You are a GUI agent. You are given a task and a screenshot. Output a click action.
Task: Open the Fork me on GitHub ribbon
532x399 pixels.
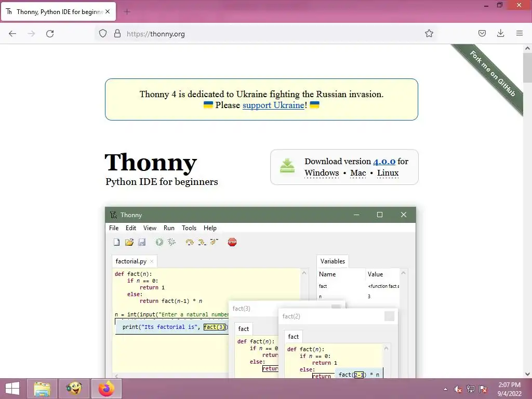coord(493,73)
